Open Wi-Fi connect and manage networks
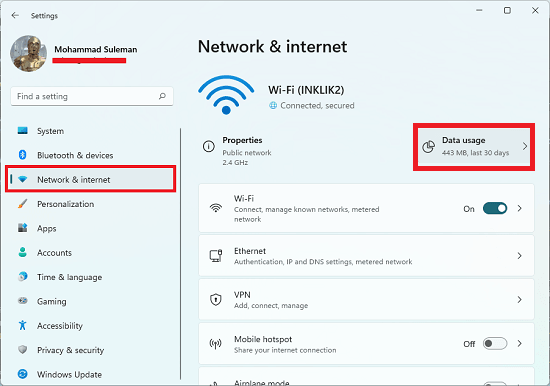The width and height of the screenshot is (550, 386). 366,208
